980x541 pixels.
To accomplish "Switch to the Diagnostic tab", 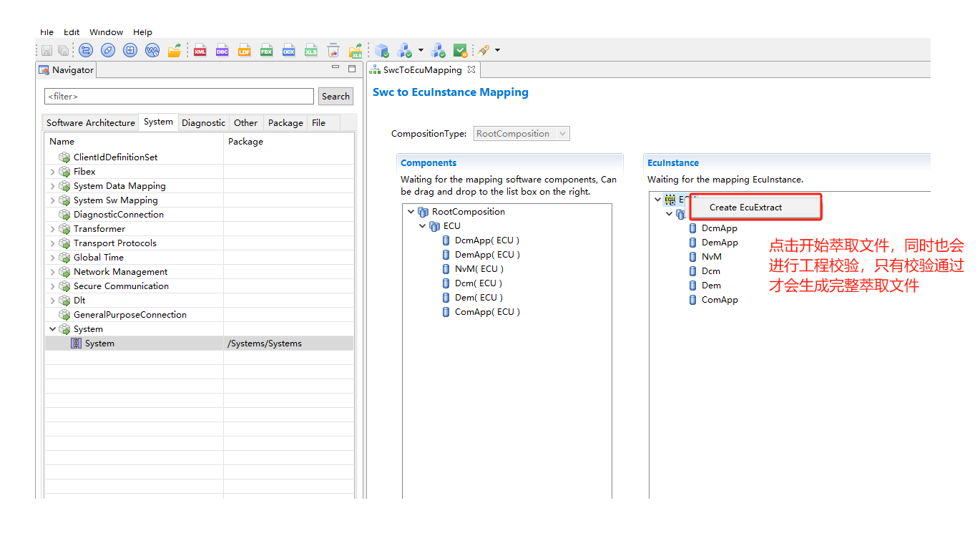I will [x=203, y=123].
